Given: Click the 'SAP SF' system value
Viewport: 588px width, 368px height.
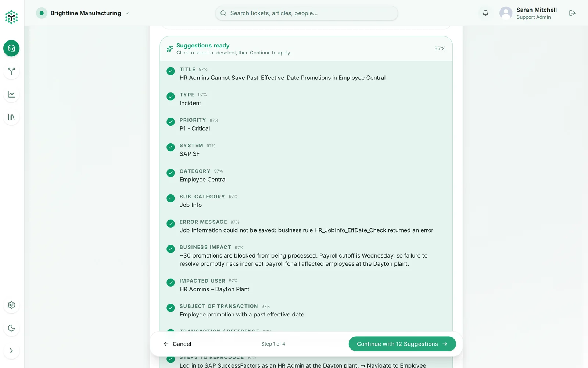Looking at the screenshot, I should coord(190,154).
